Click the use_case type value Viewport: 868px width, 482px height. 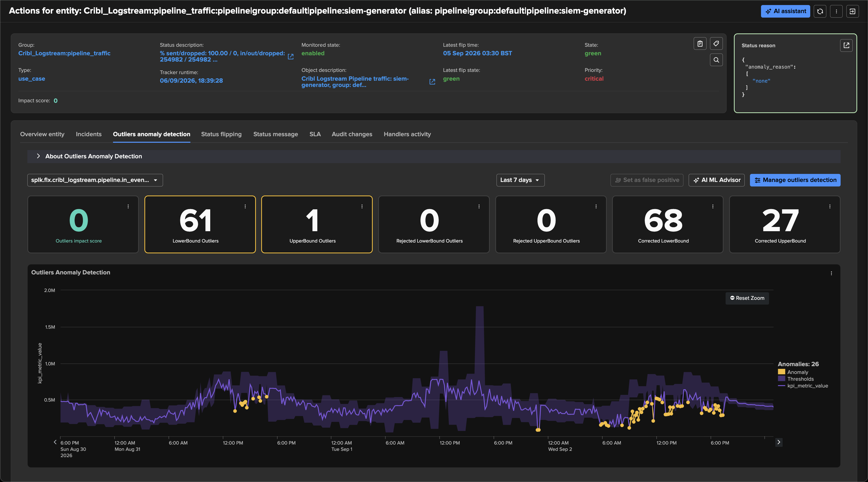(32, 79)
